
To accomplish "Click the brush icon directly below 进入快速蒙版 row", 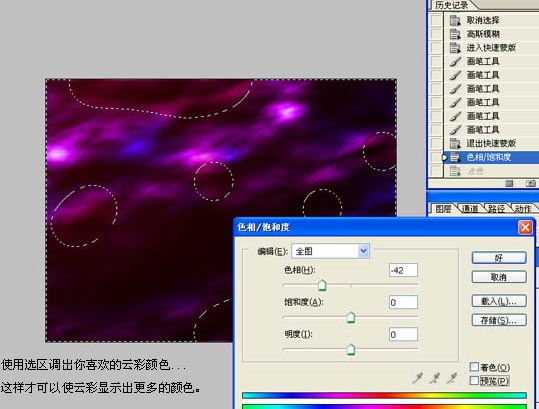I will pos(455,62).
